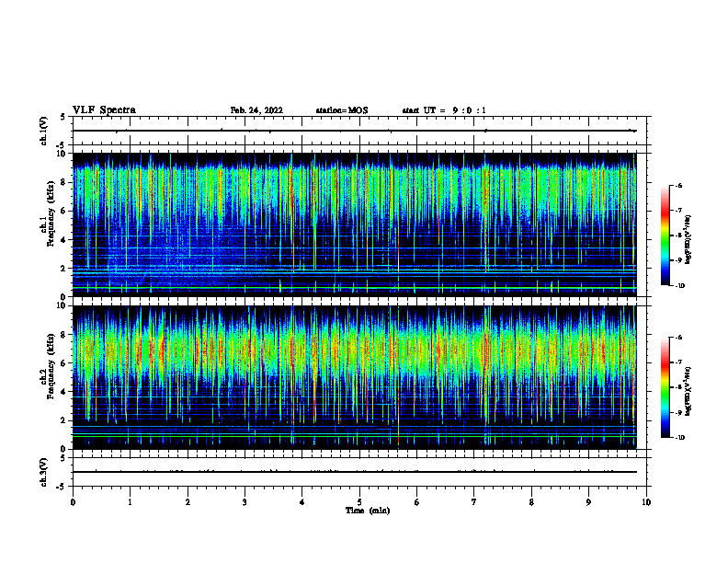Image resolution: width=728 pixels, height=563 pixels.
Task: Click time axis tick label "0"
Action: pos(73,502)
